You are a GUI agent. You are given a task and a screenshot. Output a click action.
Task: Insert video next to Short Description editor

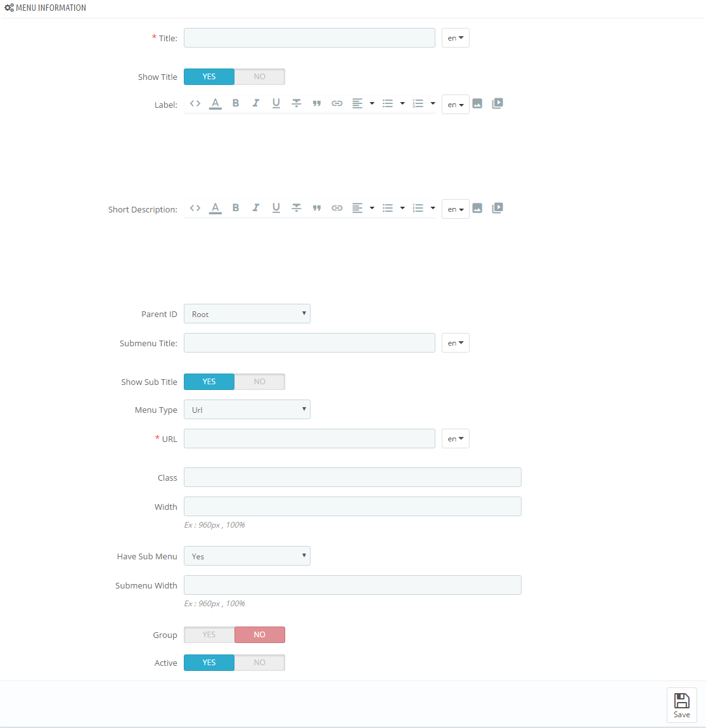pos(497,208)
